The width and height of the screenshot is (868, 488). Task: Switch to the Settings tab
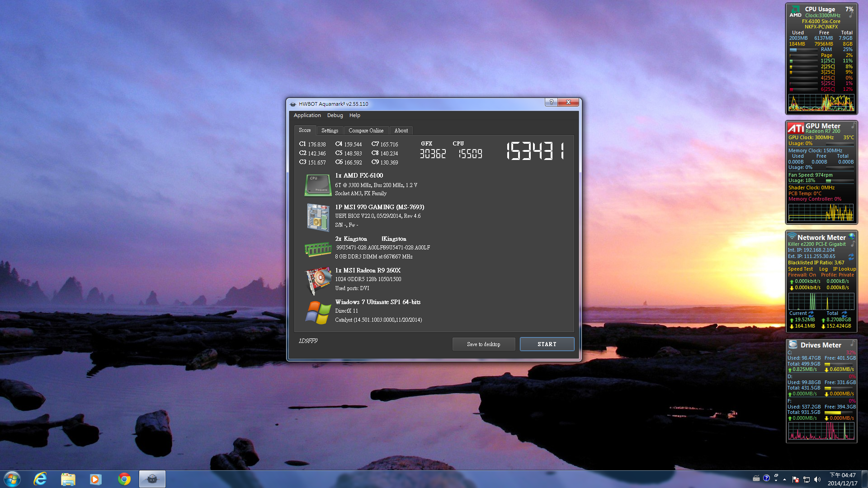pos(330,131)
